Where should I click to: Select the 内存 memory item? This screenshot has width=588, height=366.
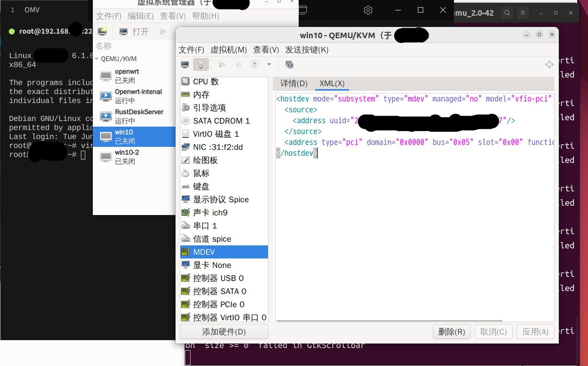pyautogui.click(x=224, y=95)
